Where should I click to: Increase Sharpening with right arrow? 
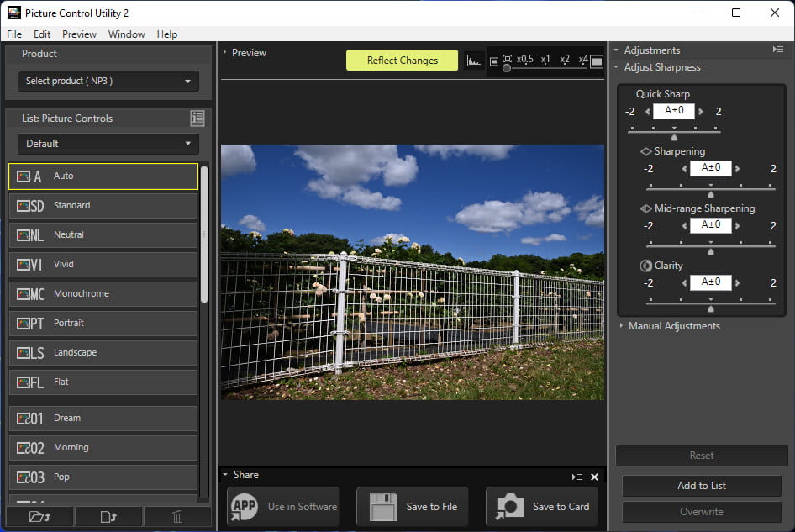(737, 168)
